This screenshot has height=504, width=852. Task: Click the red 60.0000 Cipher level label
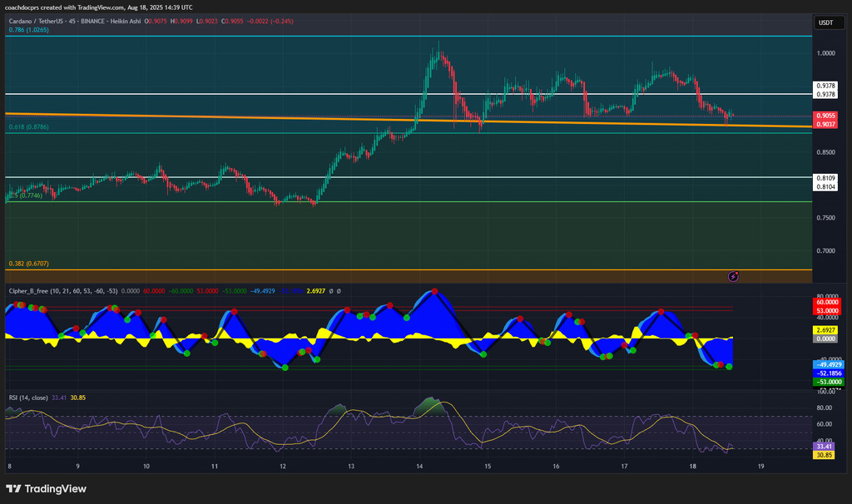coord(825,304)
